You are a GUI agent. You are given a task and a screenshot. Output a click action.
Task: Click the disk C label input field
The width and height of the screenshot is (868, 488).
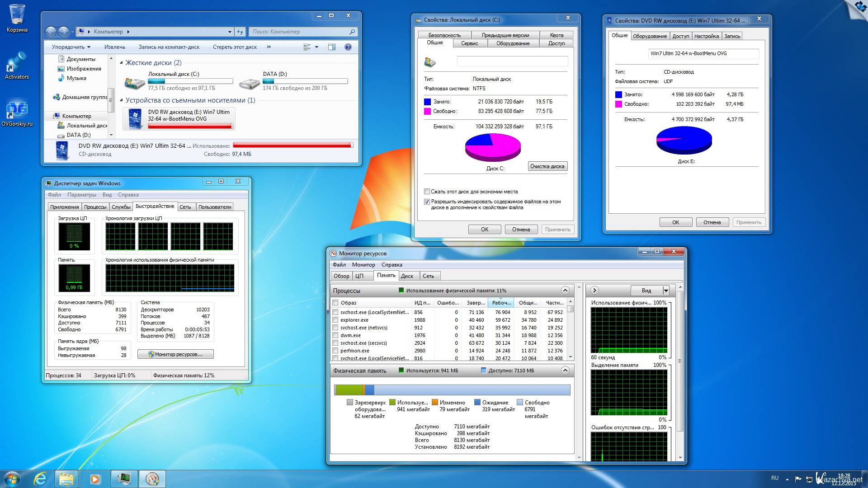[x=512, y=61]
